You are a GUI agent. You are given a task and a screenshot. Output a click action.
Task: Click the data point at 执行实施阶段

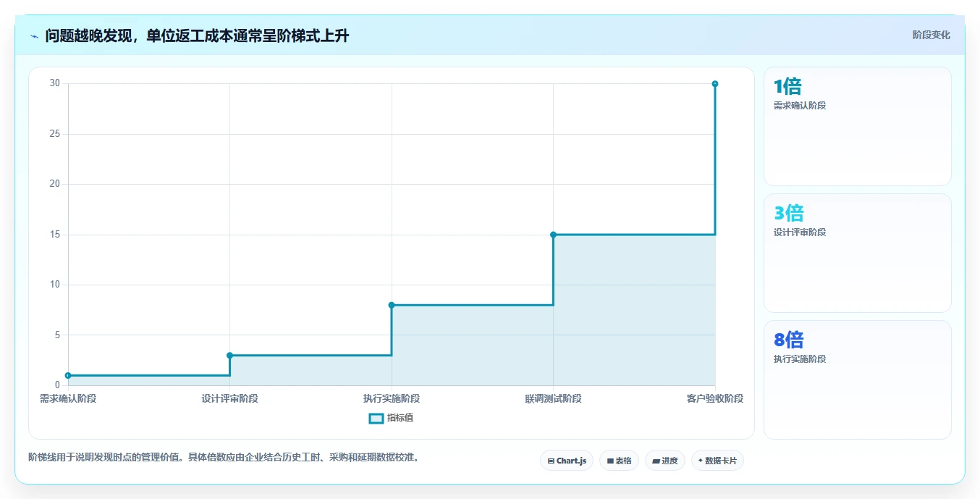point(392,305)
